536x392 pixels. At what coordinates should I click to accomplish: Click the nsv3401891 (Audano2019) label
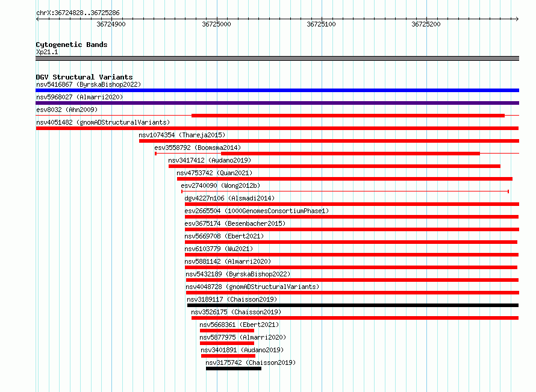click(x=242, y=350)
